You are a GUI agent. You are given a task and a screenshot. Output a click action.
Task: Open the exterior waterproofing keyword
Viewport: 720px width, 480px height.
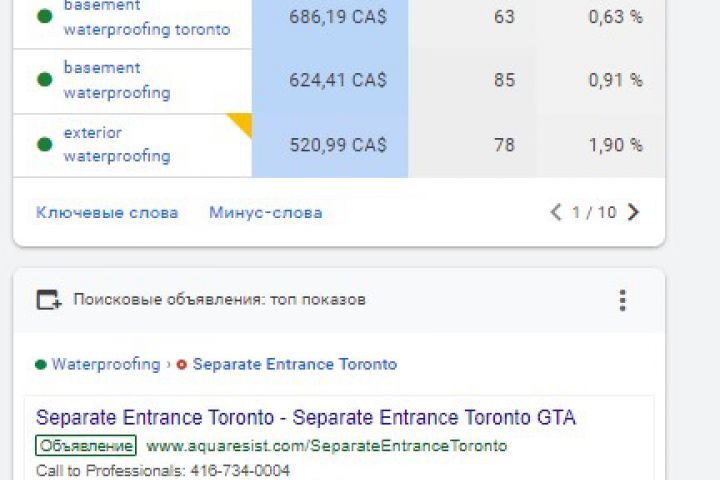click(x=116, y=144)
